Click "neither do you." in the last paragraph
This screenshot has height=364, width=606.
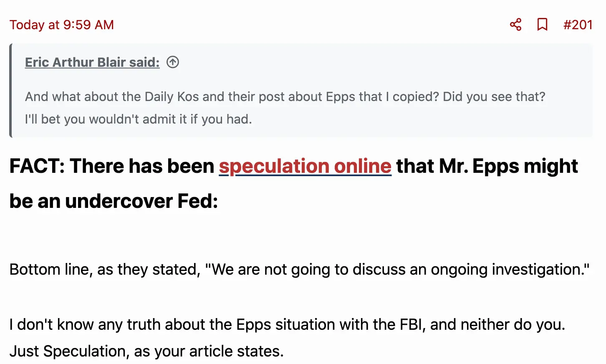(513, 325)
